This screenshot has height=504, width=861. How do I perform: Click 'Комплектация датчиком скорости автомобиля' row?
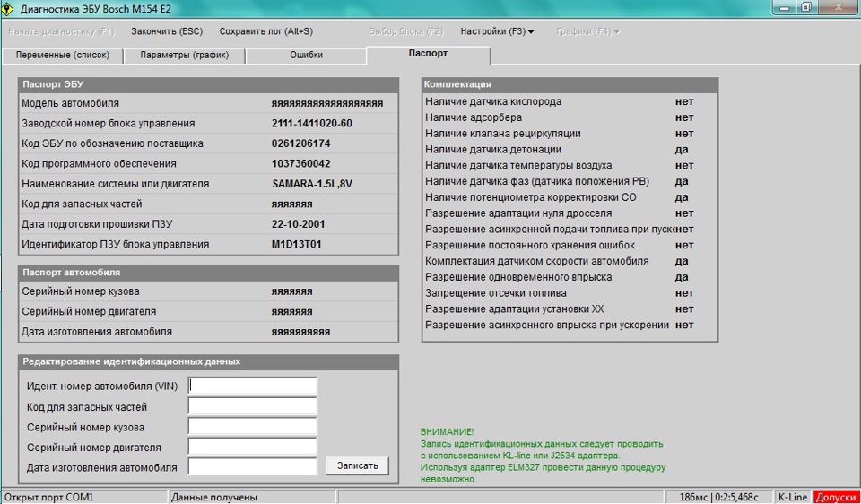pyautogui.click(x=570, y=261)
